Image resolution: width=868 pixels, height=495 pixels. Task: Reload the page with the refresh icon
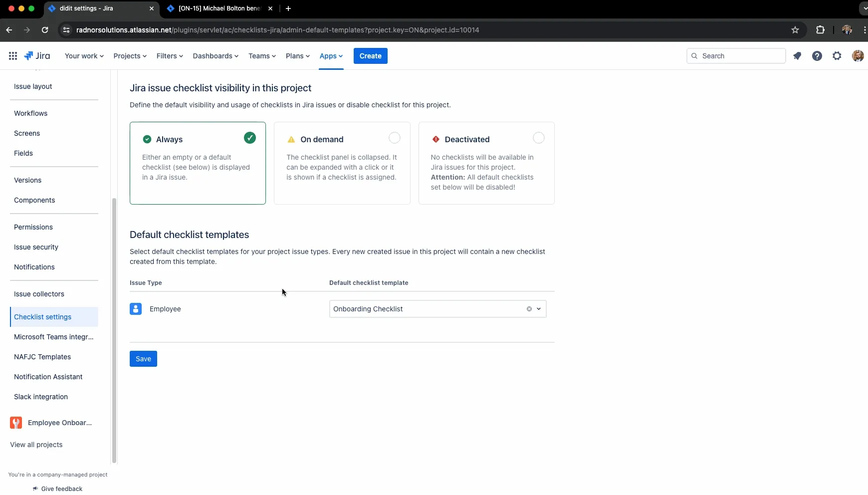click(x=45, y=30)
